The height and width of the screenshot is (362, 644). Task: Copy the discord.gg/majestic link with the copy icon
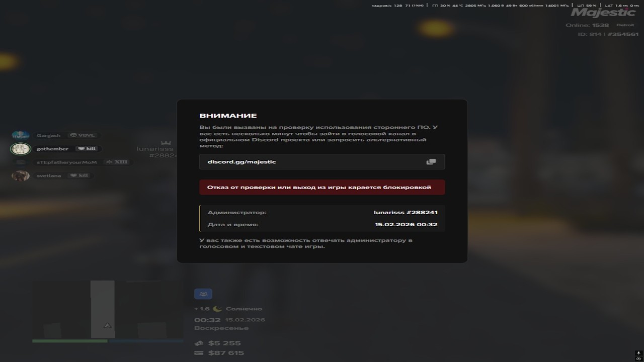click(x=431, y=162)
